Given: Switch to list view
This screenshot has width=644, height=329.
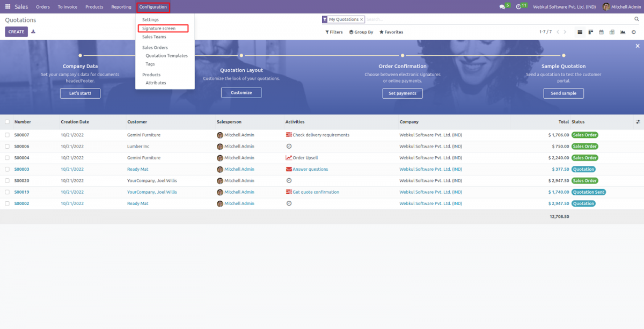Looking at the screenshot, I should [x=580, y=32].
